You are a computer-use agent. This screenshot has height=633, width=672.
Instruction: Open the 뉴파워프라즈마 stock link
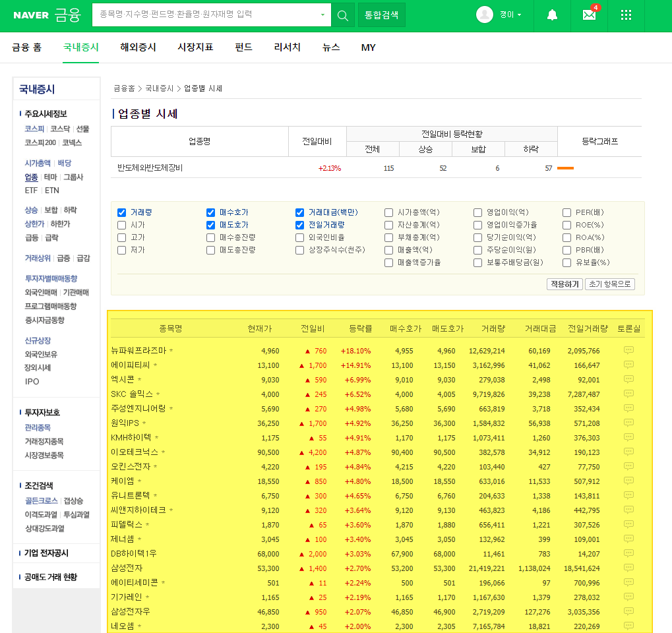pyautogui.click(x=138, y=351)
